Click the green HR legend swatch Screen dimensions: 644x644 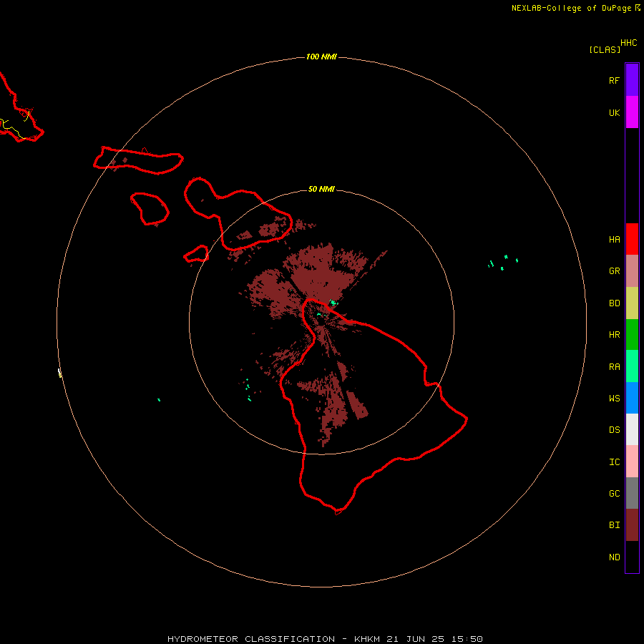(632, 334)
